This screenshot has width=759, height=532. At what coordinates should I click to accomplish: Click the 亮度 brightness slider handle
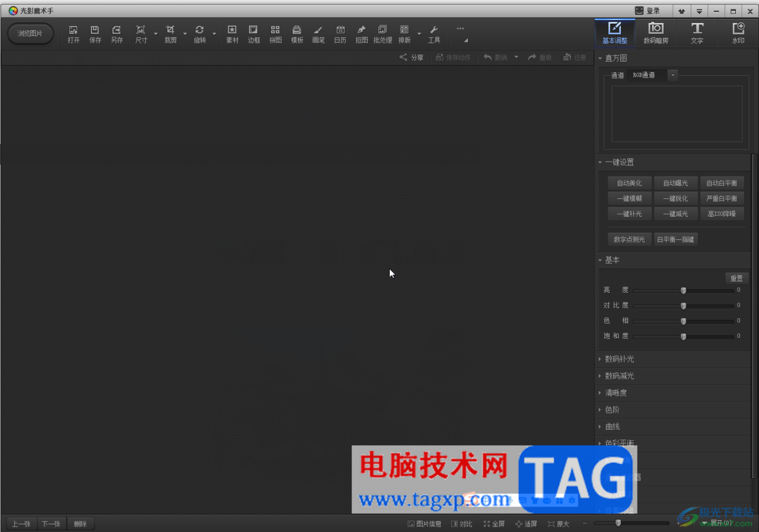pos(683,290)
